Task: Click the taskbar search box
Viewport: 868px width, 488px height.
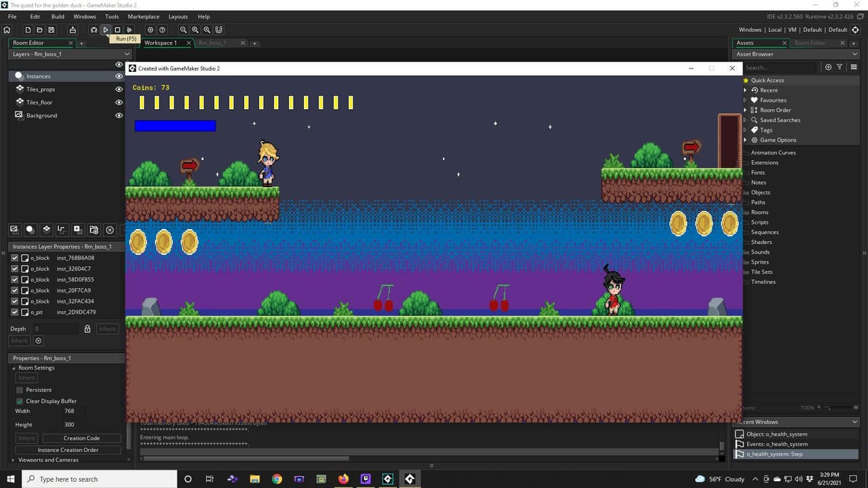Action: tap(99, 479)
